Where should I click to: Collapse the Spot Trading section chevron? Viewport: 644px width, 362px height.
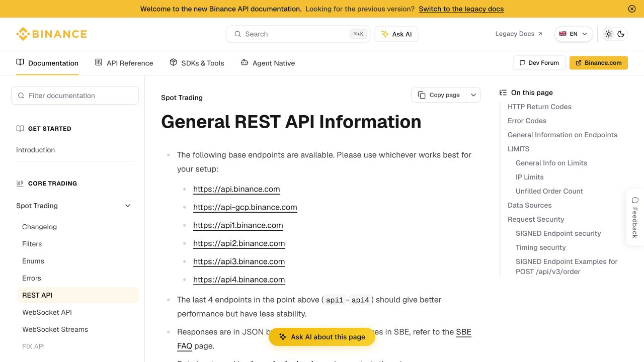coord(128,206)
